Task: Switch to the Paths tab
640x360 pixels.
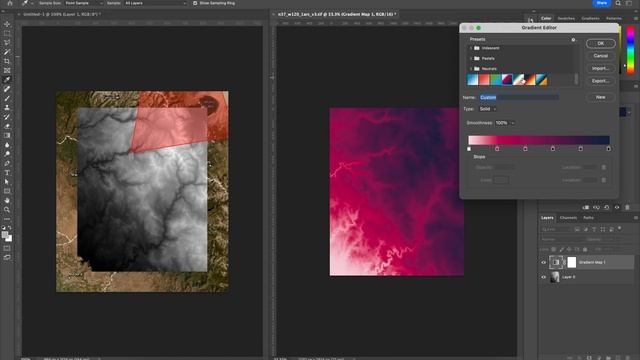Action: (x=588, y=218)
